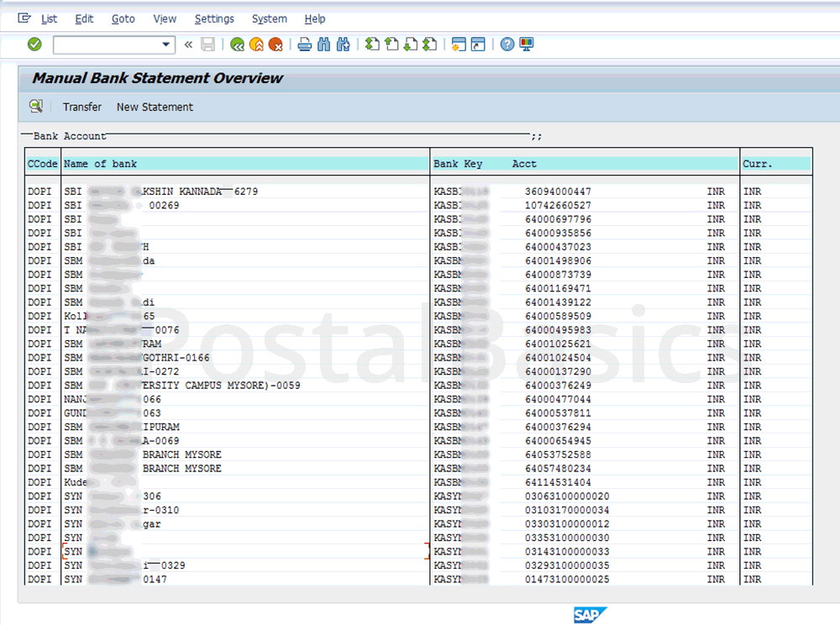Open the Help question mark icon

(507, 45)
